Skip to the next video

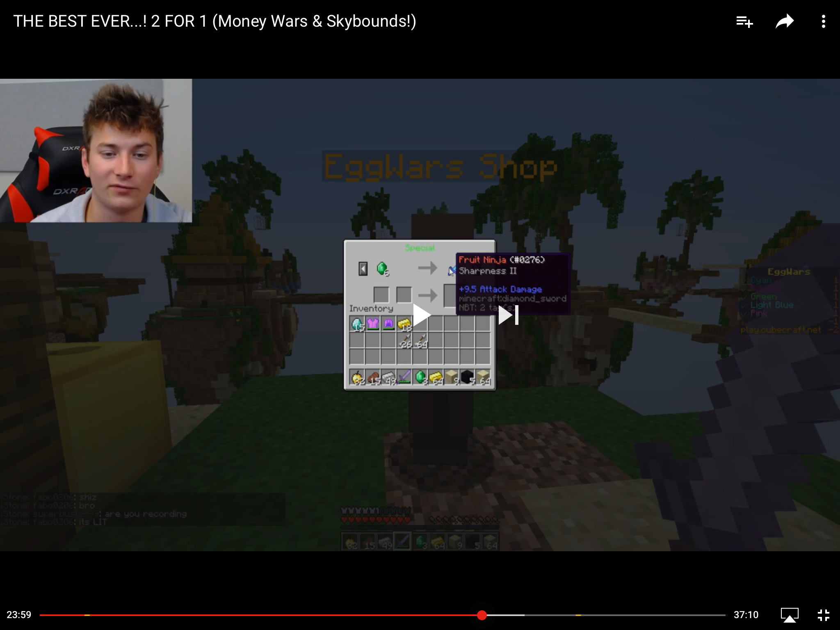click(509, 315)
